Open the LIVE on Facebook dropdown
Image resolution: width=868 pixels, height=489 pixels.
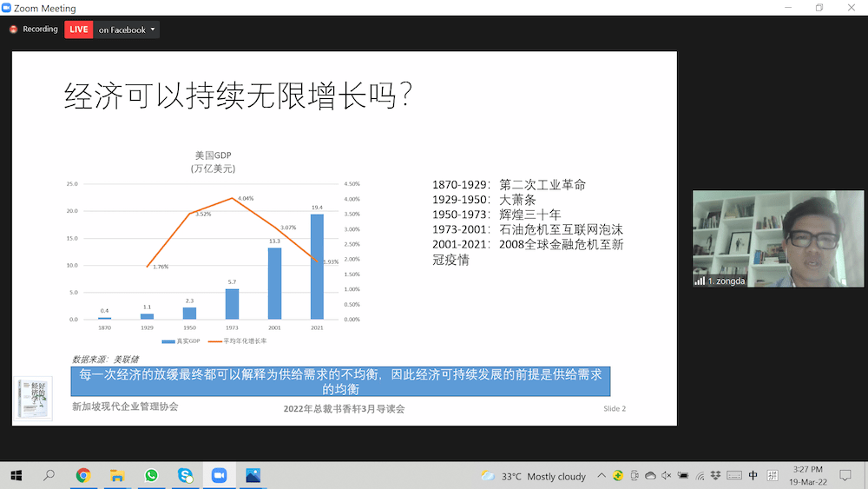(127, 30)
